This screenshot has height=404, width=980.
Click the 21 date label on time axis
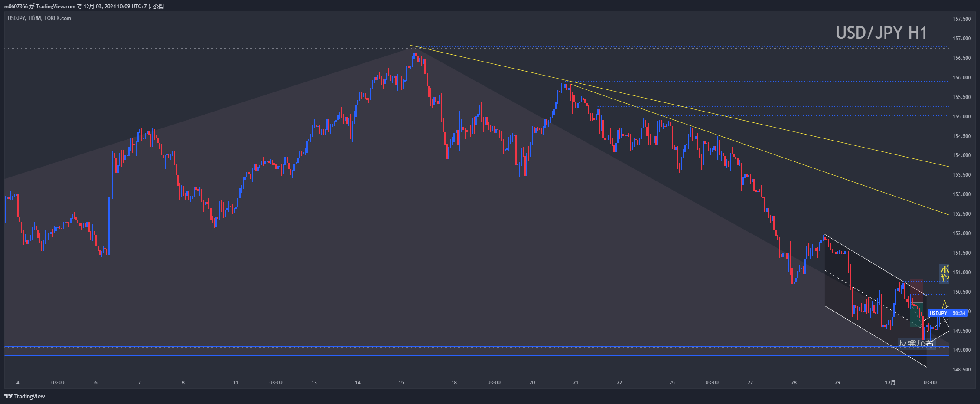[576, 383]
